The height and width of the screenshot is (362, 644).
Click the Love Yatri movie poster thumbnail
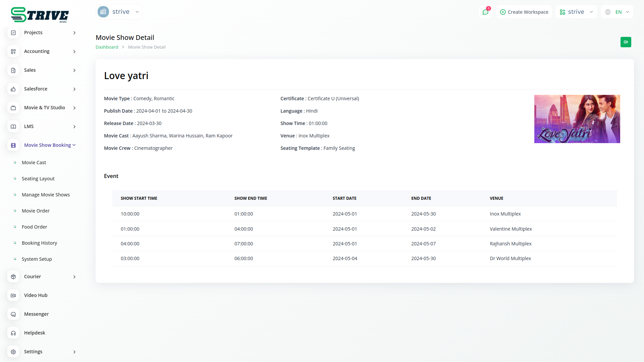(577, 119)
